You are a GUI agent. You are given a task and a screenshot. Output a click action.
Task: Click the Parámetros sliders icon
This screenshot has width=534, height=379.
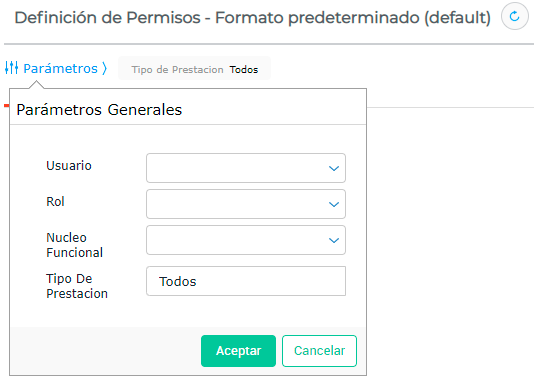point(12,68)
